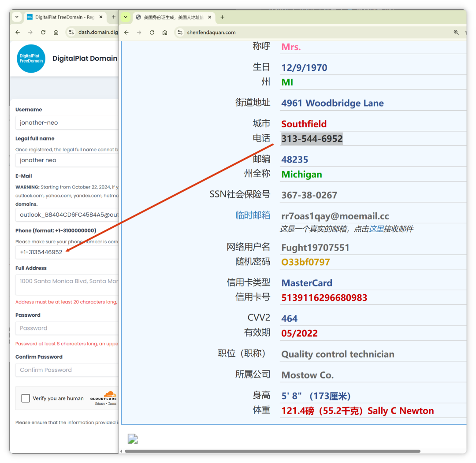
Task: Close the DigitalPlat FreeDomain tab
Action: [101, 17]
